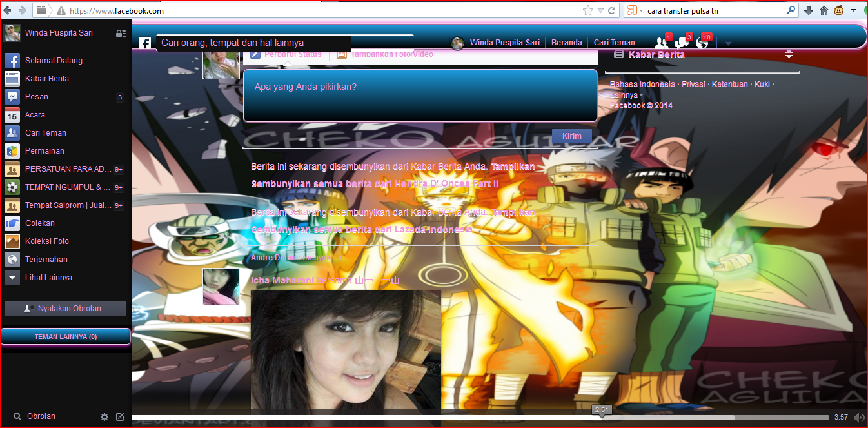
Task: Start a new message with compose icon
Action: click(120, 417)
